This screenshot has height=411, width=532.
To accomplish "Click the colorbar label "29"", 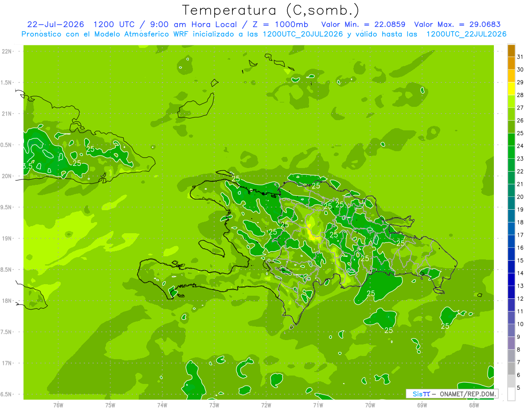I will [520, 82].
